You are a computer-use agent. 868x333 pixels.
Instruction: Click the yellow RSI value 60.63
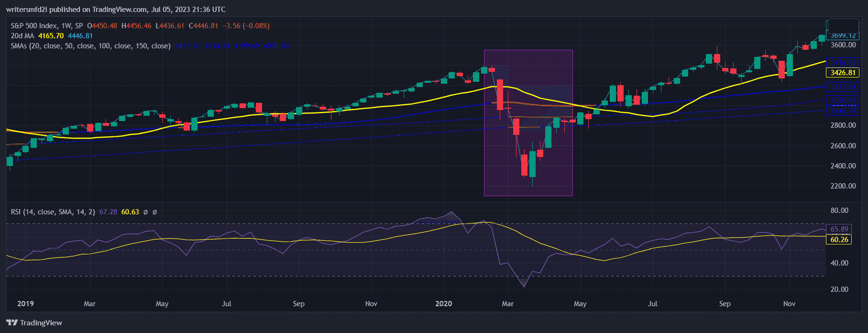tap(130, 212)
